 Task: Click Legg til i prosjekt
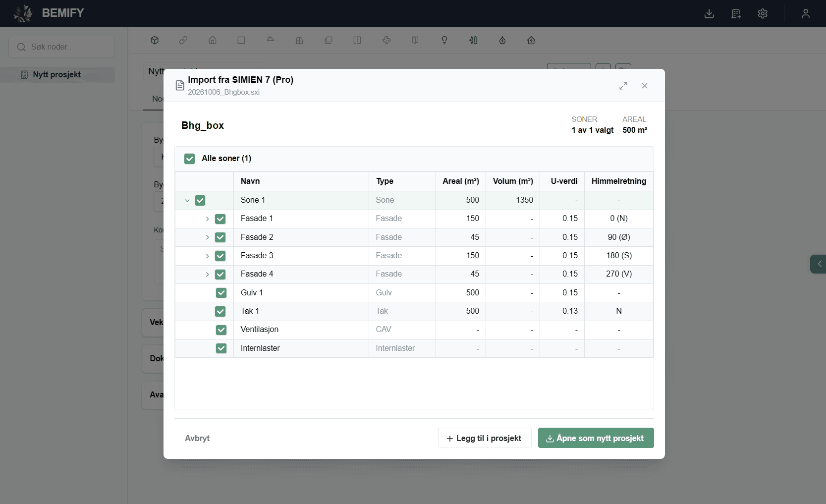[485, 438]
